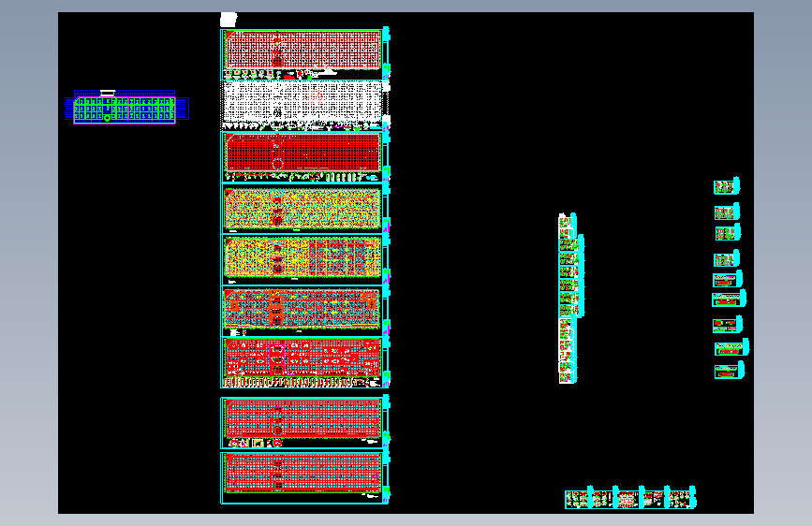Select the green floor plan drawing at left
Image resolution: width=812 pixels, height=526 pixels.
pyautogui.click(x=125, y=108)
